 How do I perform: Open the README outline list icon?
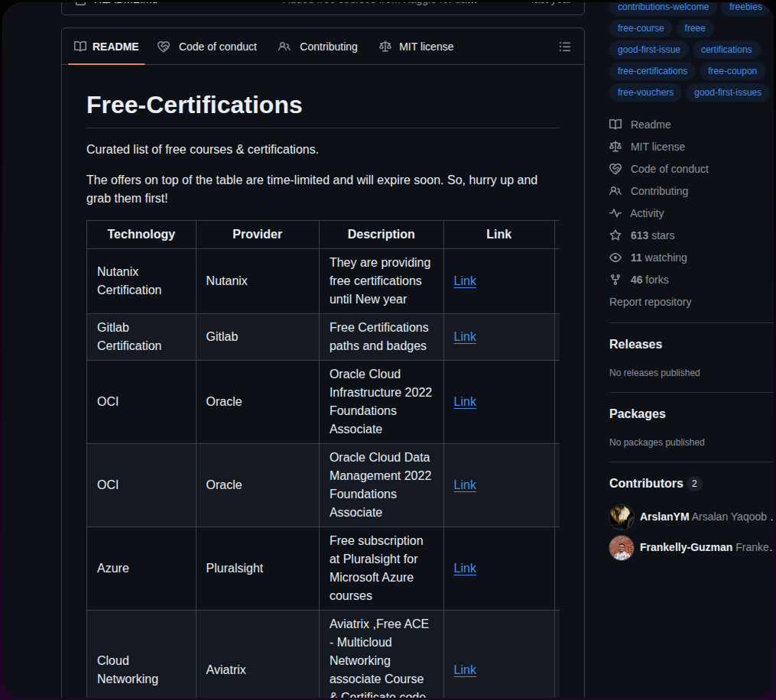(565, 47)
